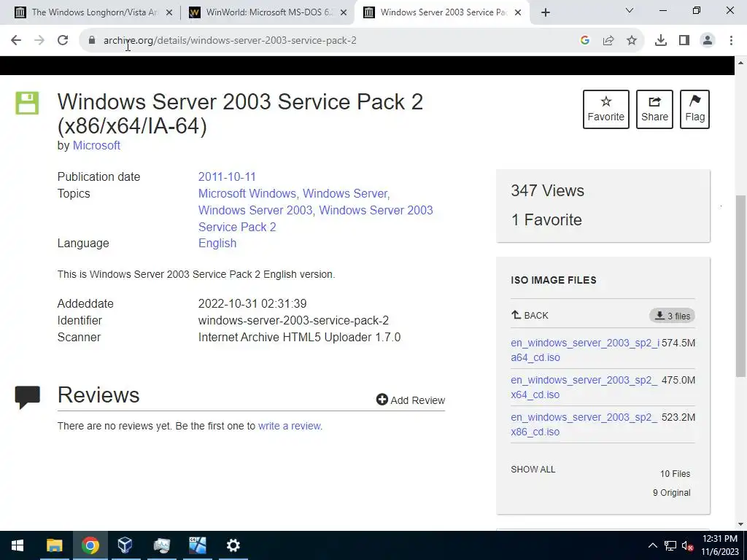747x560 pixels.
Task: Open the tab search chevron
Action: click(630, 10)
